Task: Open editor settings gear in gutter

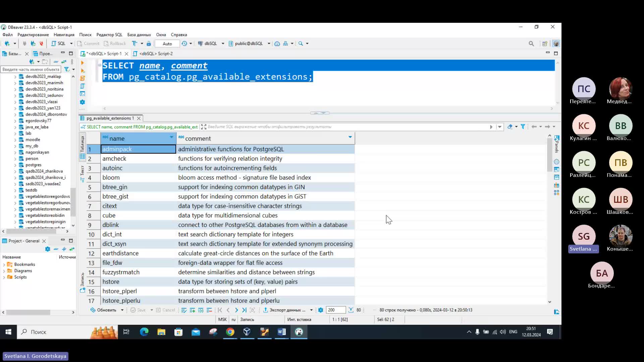Action: (x=83, y=102)
